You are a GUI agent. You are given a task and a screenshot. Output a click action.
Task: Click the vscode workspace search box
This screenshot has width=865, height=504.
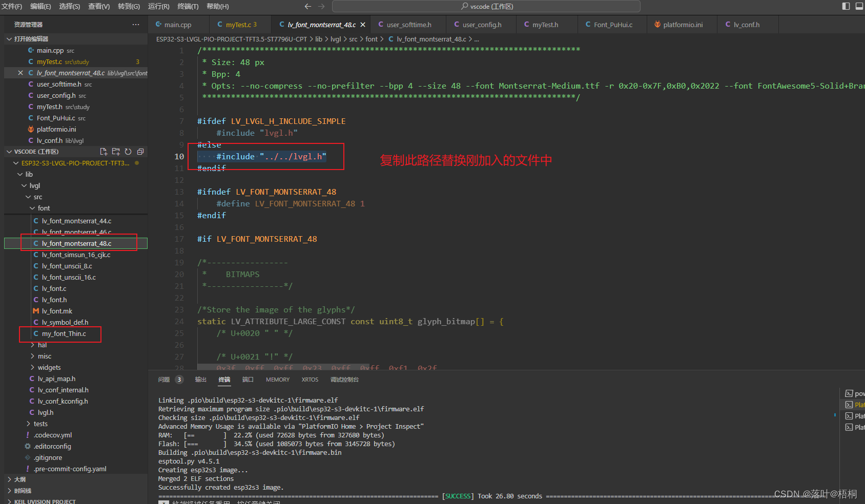coord(486,6)
